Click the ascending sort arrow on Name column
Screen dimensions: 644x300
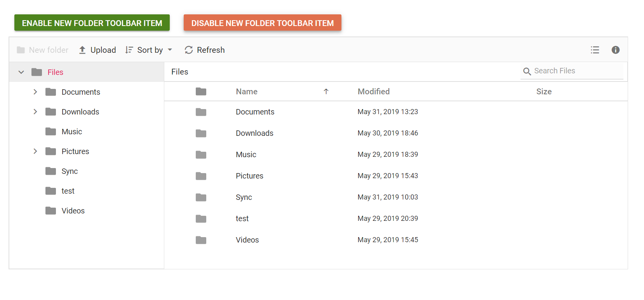point(326,92)
